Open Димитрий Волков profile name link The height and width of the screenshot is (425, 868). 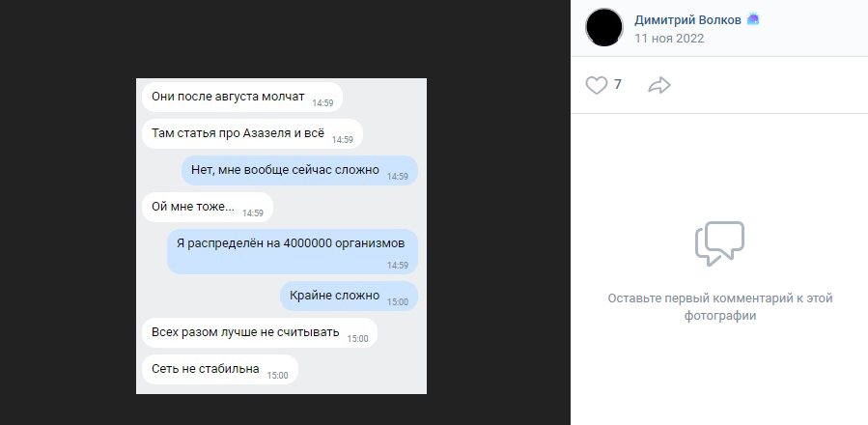tap(687, 20)
